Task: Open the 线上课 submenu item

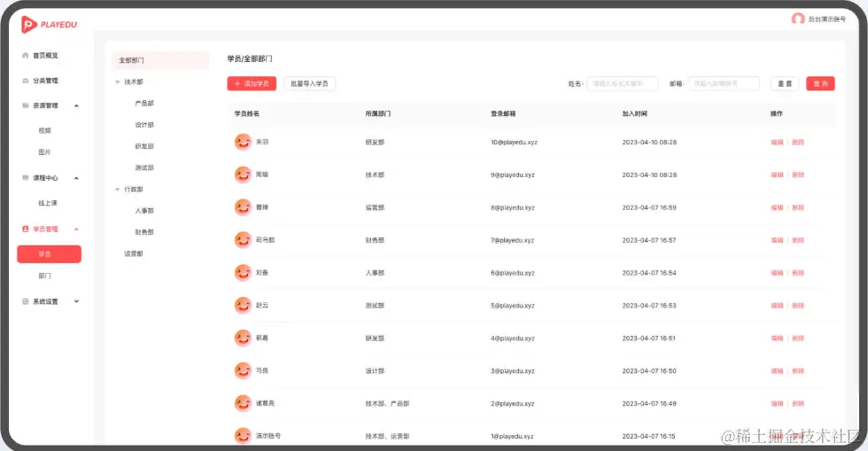Action: (48, 203)
